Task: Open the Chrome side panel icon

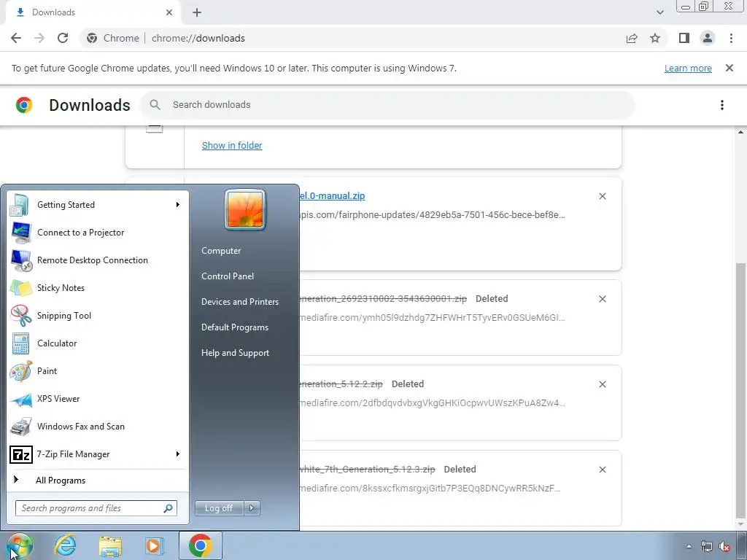Action: coord(684,38)
